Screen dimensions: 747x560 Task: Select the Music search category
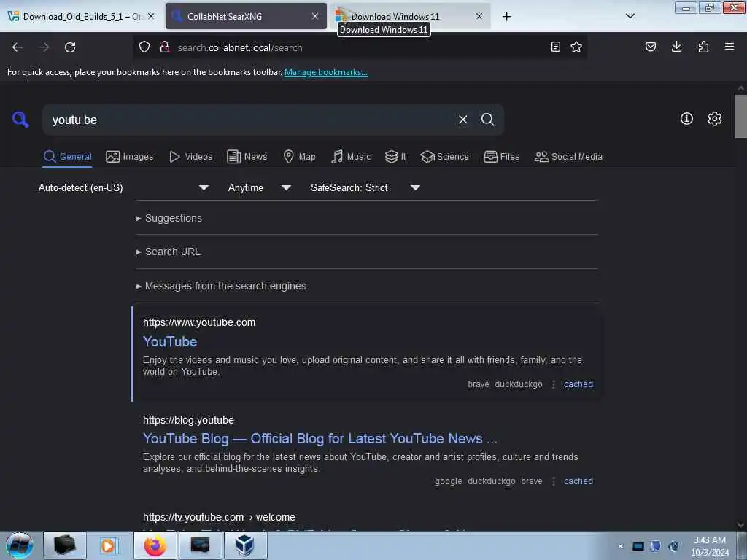point(351,157)
